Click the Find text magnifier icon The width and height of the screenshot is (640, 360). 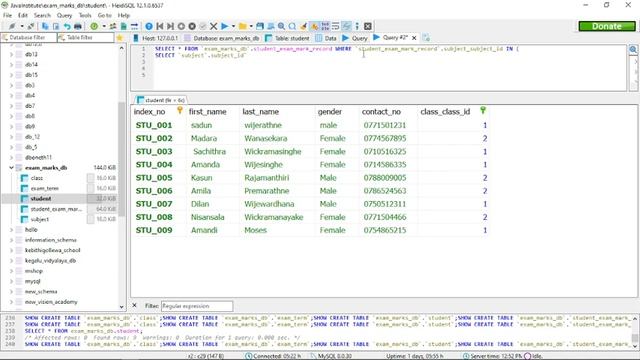tap(282, 26)
